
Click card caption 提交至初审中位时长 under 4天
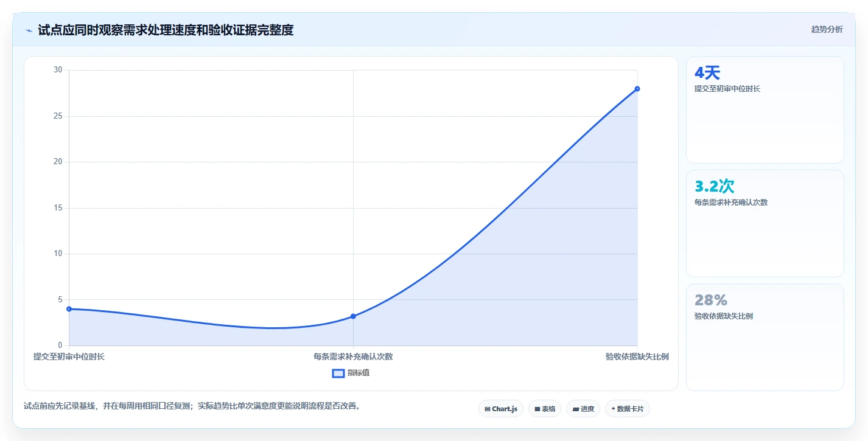[x=727, y=89]
